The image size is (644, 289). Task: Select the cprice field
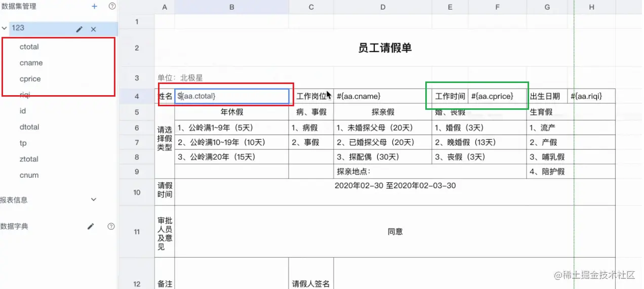pos(30,79)
